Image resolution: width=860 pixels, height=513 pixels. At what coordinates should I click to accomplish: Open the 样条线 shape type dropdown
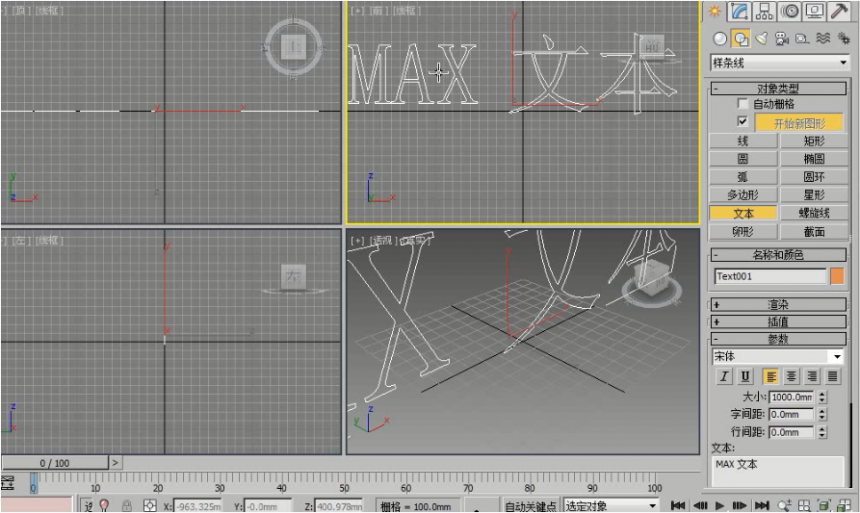tap(779, 63)
